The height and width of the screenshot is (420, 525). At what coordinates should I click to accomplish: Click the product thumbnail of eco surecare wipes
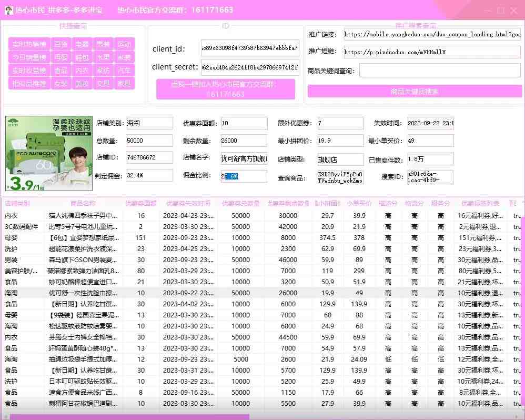click(x=48, y=151)
